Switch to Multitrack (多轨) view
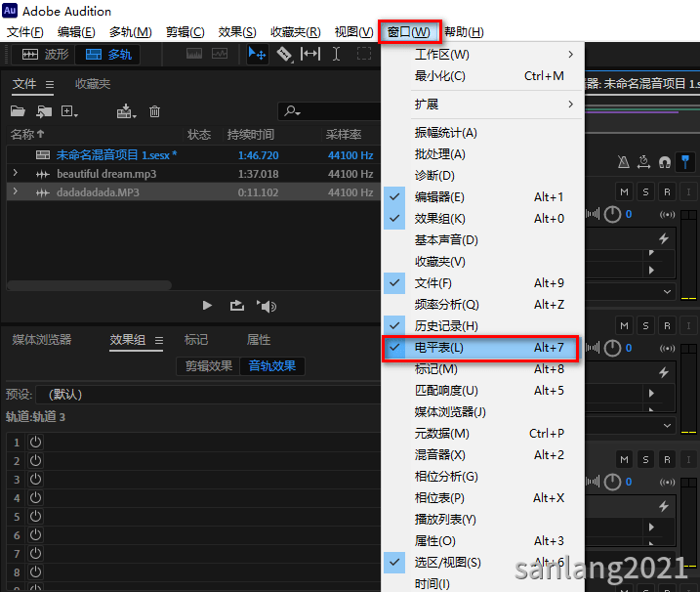The height and width of the screenshot is (592, 700). (x=108, y=55)
